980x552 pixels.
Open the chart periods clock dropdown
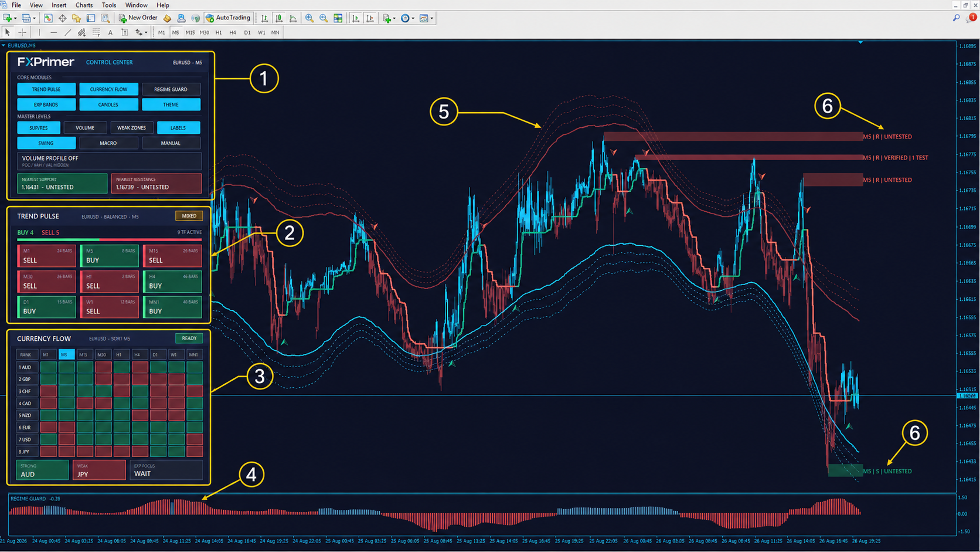tap(413, 18)
